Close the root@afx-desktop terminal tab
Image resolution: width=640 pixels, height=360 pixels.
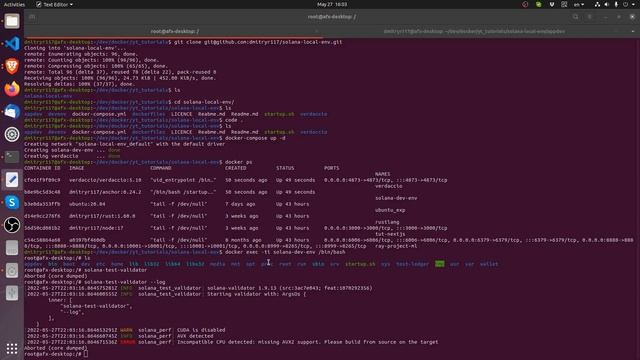pyautogui.click(x=316, y=31)
